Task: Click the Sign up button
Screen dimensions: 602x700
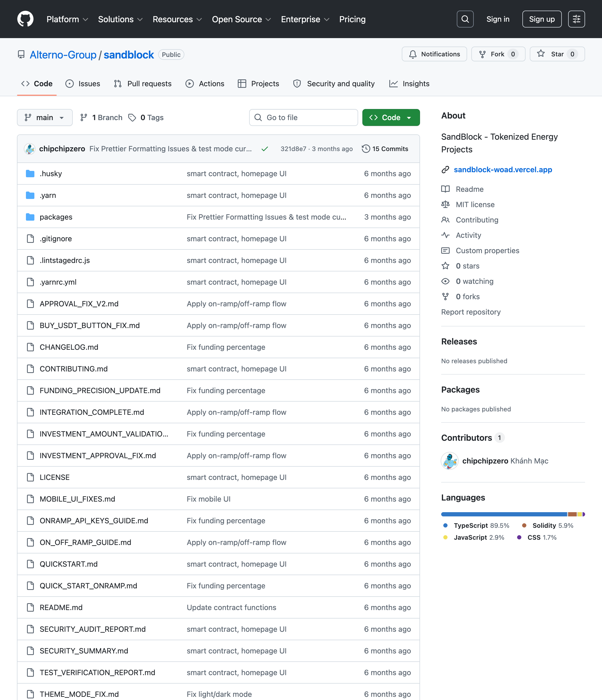Action: click(x=541, y=19)
